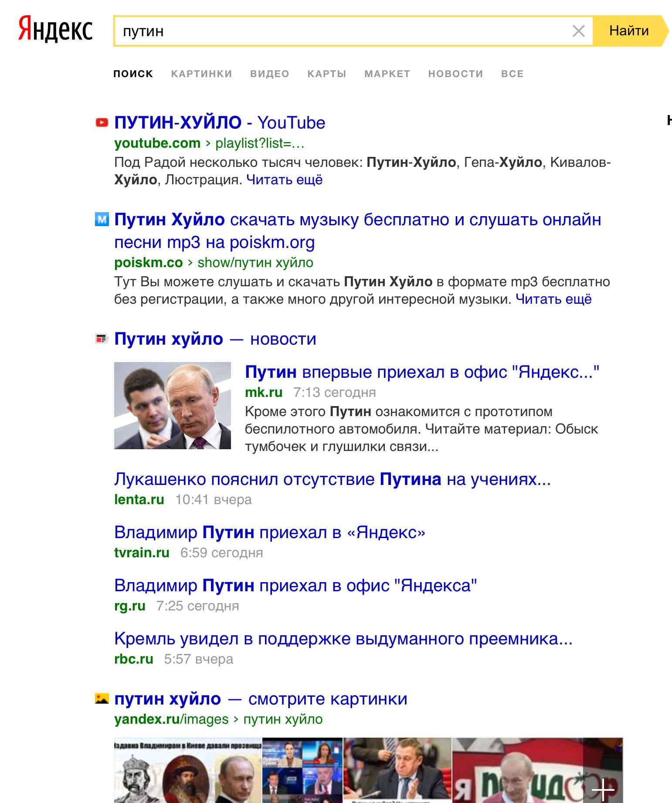
Task: Click the 5:57 вчера timestamp
Action: point(199,659)
